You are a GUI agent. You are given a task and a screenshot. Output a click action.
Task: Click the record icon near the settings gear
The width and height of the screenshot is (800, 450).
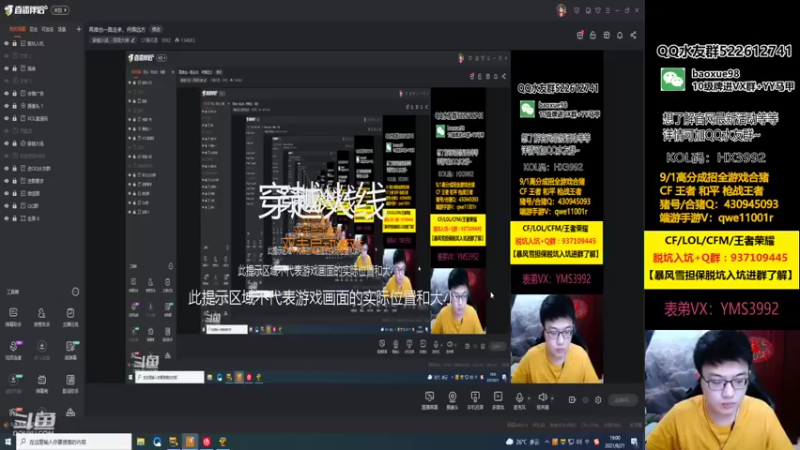point(572,400)
